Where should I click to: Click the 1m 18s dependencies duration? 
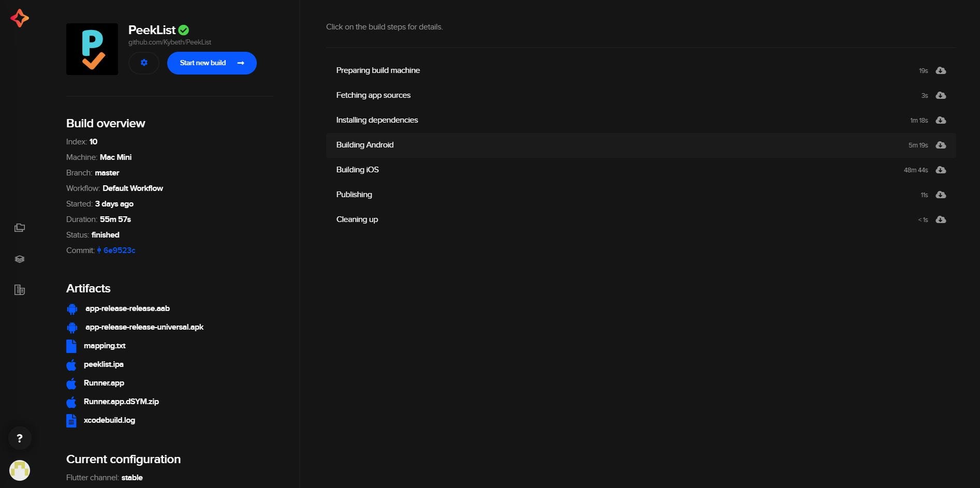coord(919,121)
